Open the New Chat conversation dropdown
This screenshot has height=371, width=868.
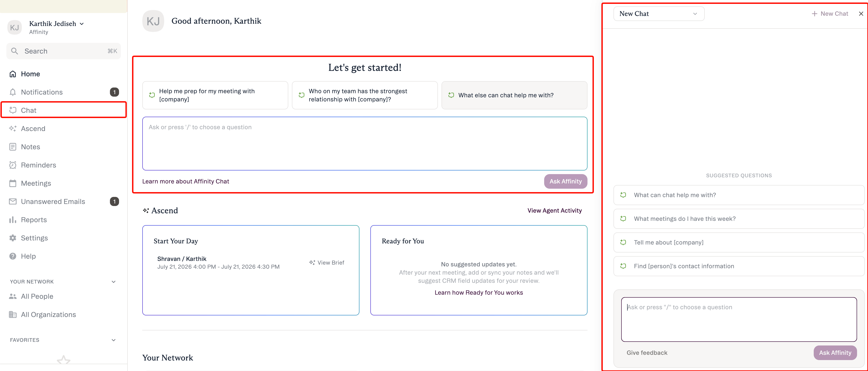pyautogui.click(x=659, y=13)
